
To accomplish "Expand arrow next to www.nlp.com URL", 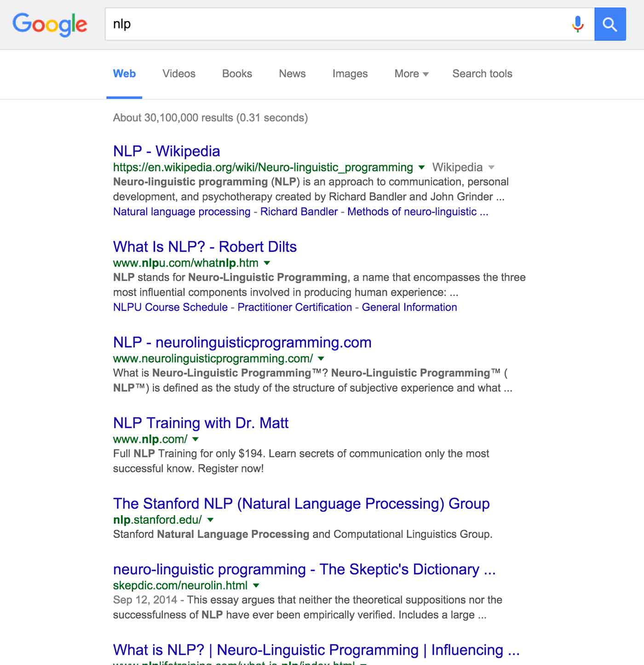I will (195, 439).
